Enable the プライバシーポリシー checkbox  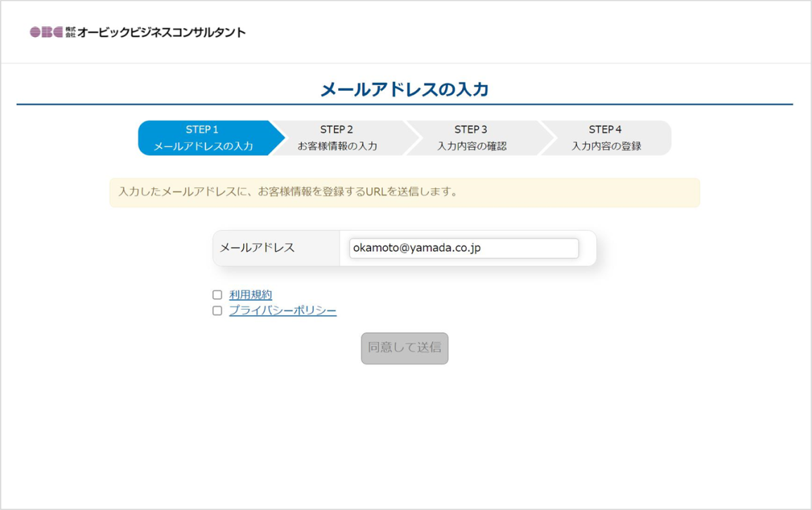[x=217, y=311]
